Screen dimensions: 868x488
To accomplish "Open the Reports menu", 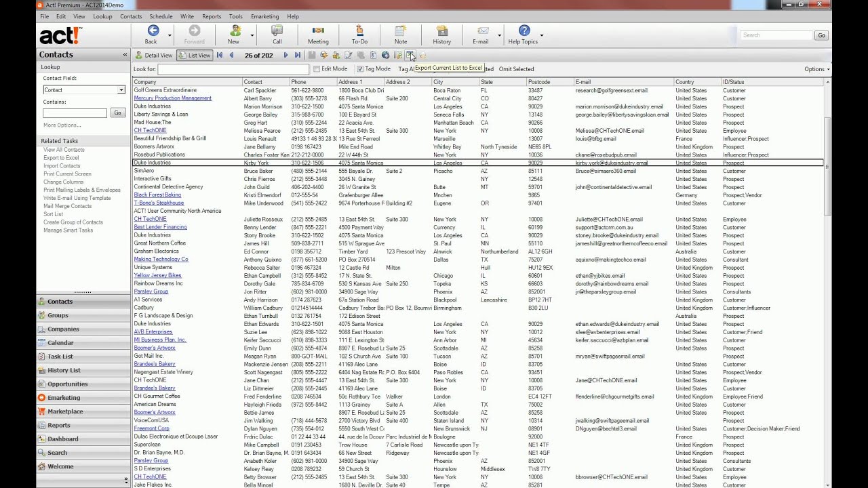I will click(212, 16).
